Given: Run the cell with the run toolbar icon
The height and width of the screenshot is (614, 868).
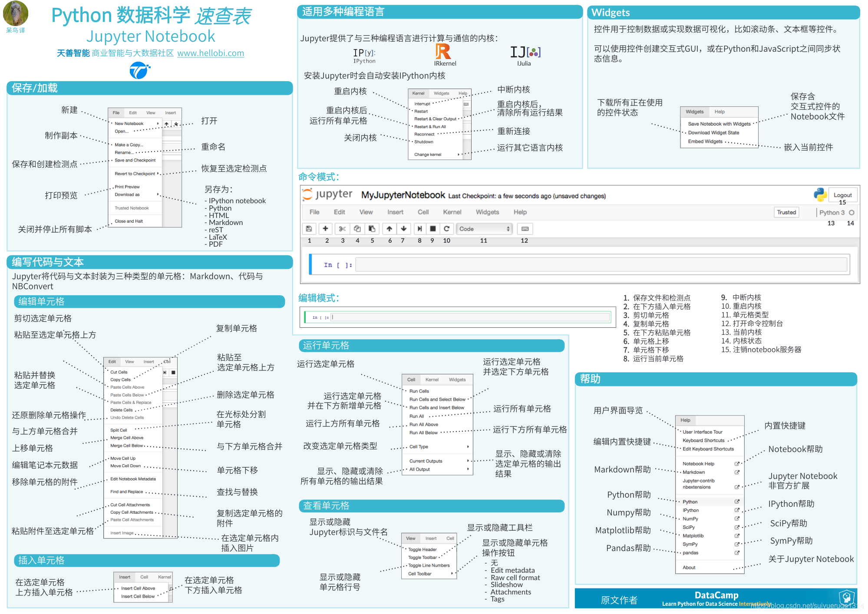Looking at the screenshot, I should coord(419,229).
